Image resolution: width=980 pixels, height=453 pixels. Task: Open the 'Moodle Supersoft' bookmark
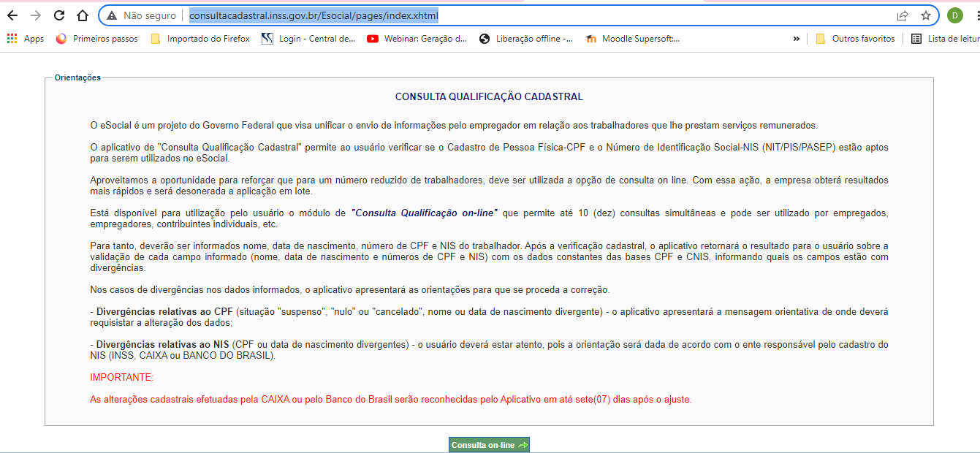[x=634, y=38]
